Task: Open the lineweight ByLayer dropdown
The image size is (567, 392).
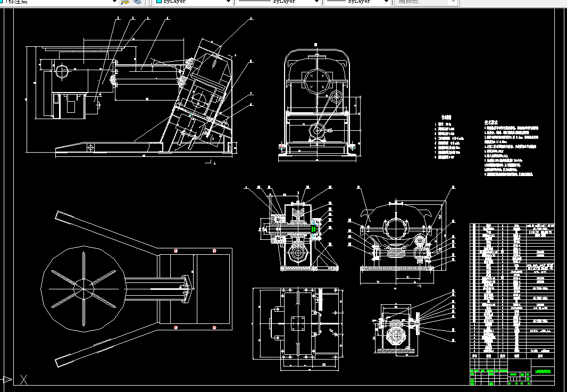Action: (357, 2)
